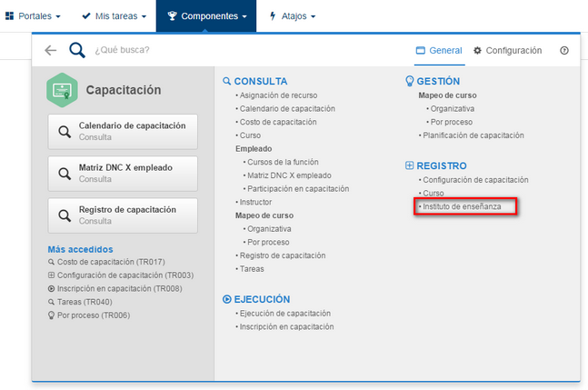
Task: Select Por proceso under Gestión
Action: coord(451,122)
